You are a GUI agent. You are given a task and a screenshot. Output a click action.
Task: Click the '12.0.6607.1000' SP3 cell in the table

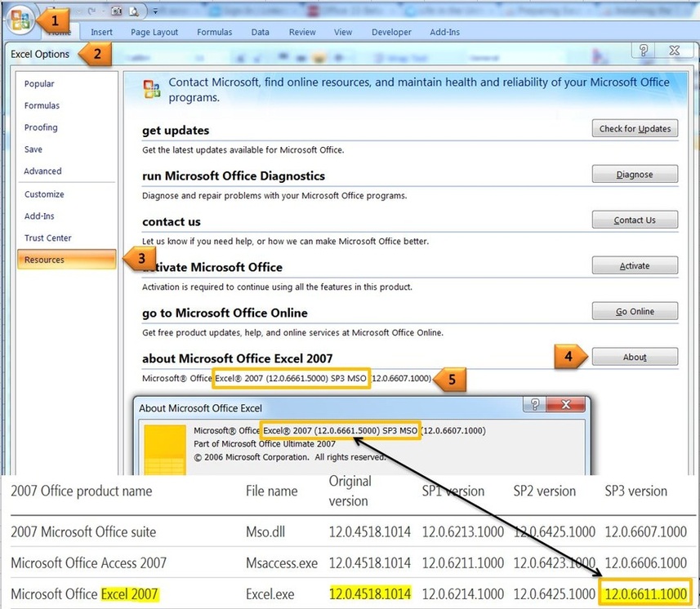(645, 531)
